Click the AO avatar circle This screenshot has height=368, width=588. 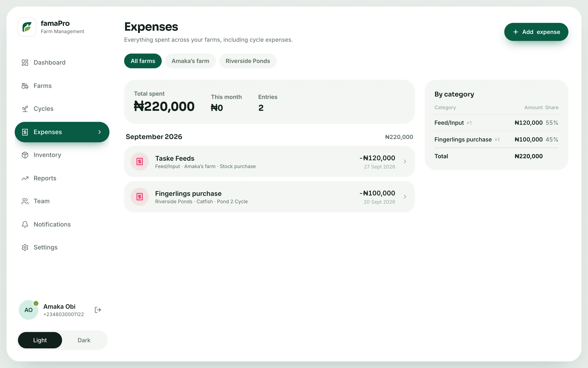tap(29, 310)
